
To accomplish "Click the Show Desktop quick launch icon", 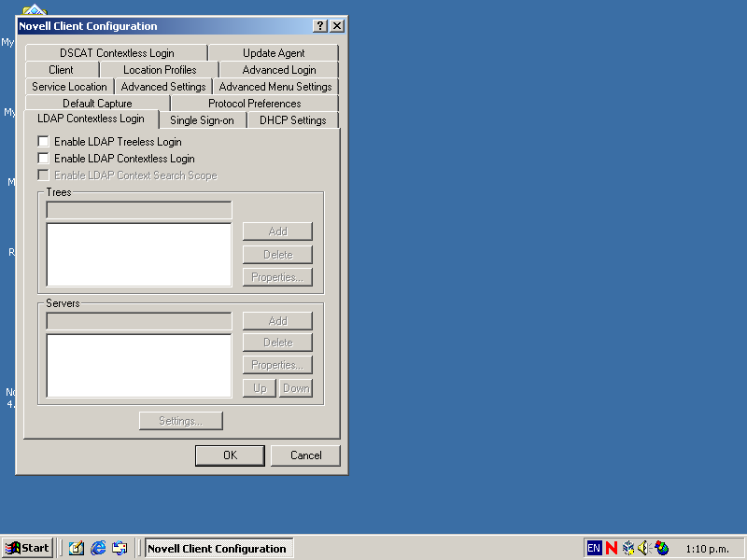I will point(77,548).
